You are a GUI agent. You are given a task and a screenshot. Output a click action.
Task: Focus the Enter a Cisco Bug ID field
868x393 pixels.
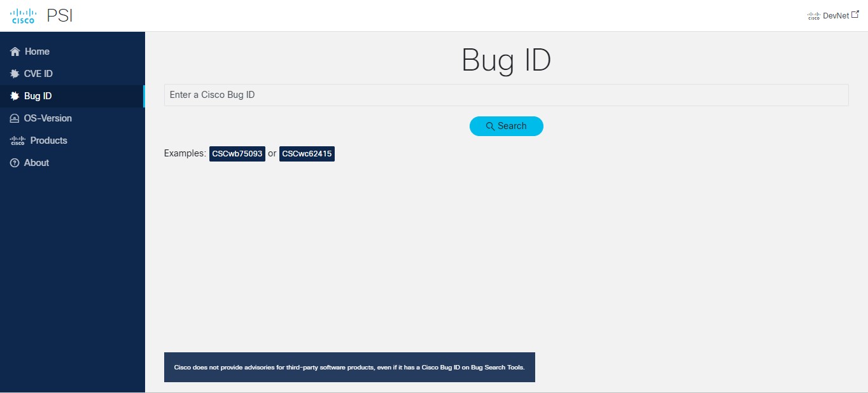pos(506,95)
